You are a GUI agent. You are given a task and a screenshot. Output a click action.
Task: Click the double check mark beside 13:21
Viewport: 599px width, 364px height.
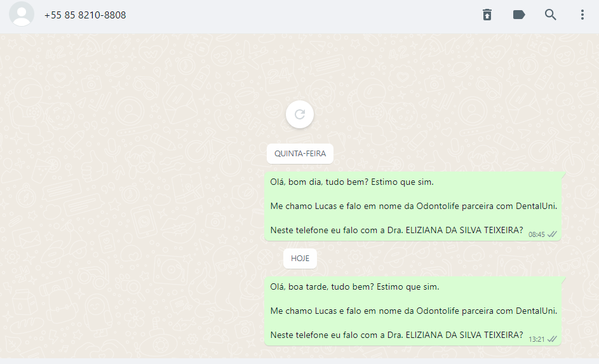click(x=552, y=339)
